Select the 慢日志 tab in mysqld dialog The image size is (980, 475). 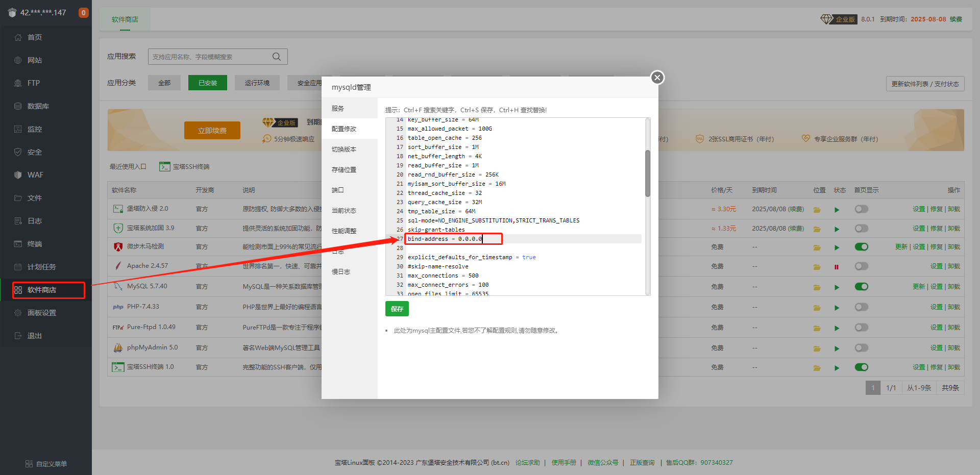point(350,271)
